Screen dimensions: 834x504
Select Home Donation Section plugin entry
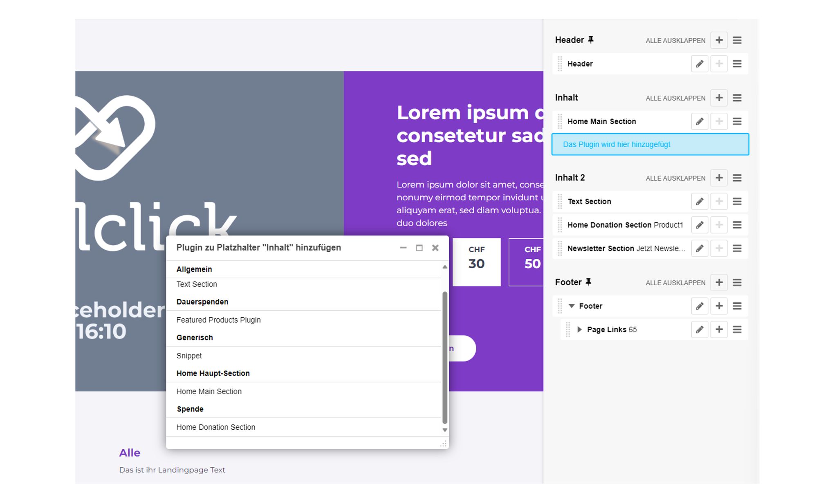[x=215, y=427]
